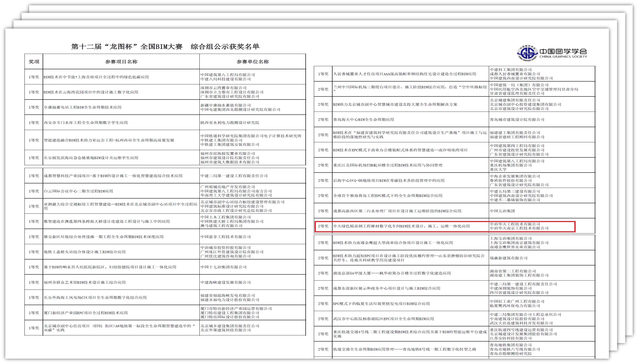Select BIM技术助力南通金鹰超大型商业综合体 row
This screenshot has height=364, width=638.
pyautogui.click(x=454, y=243)
